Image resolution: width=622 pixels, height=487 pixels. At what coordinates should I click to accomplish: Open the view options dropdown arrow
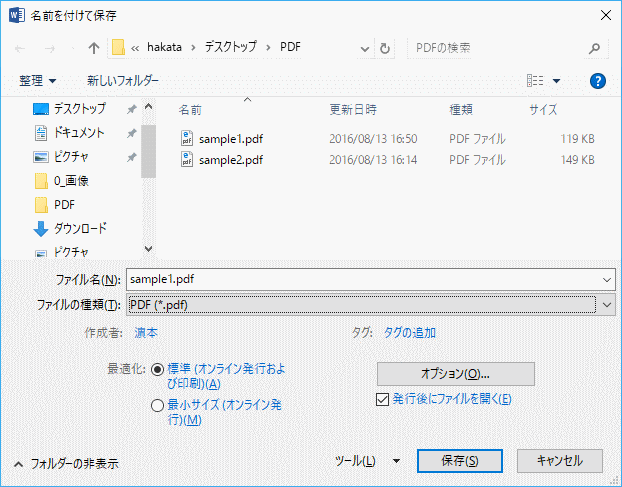pyautogui.click(x=557, y=81)
